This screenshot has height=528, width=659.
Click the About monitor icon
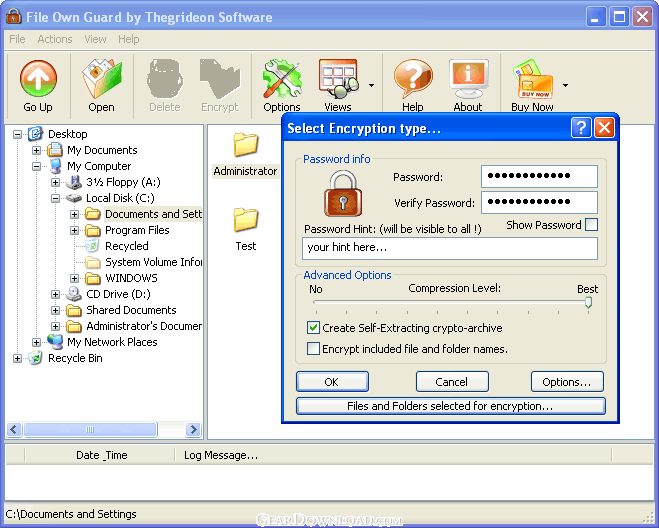coord(468,79)
